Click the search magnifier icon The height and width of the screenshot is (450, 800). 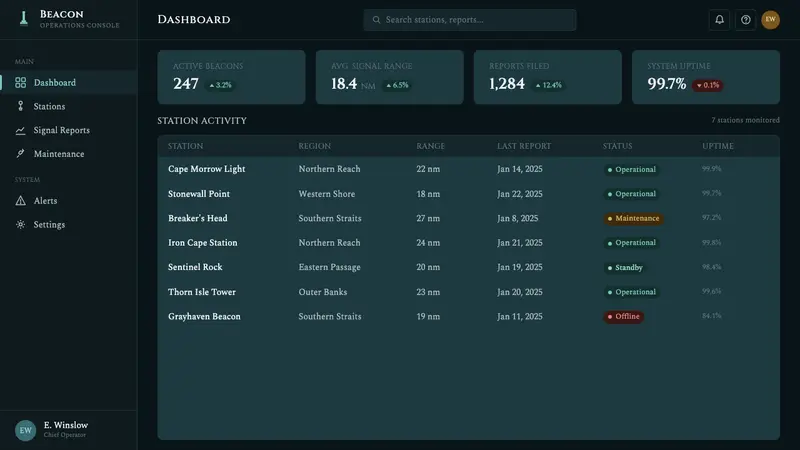tap(377, 20)
